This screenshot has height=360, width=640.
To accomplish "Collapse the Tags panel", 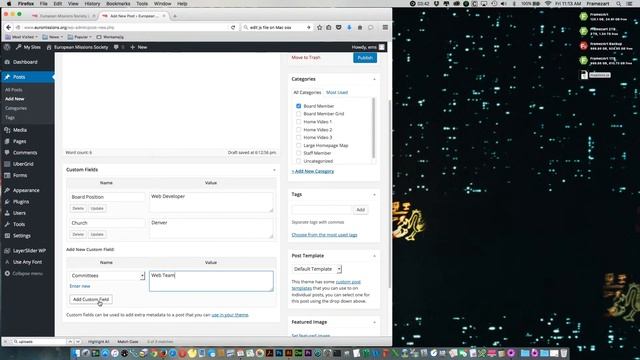I will click(x=374, y=195).
